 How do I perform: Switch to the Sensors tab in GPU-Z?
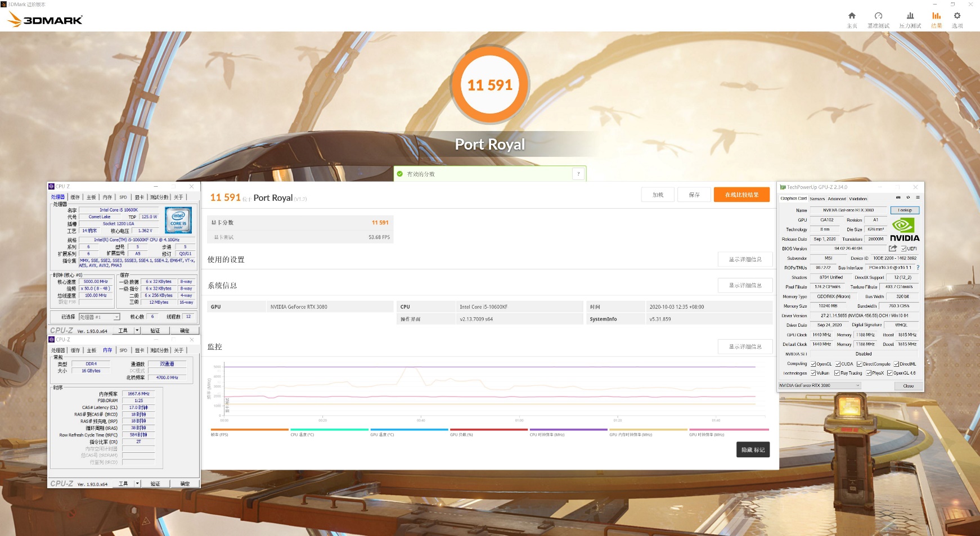click(x=817, y=199)
